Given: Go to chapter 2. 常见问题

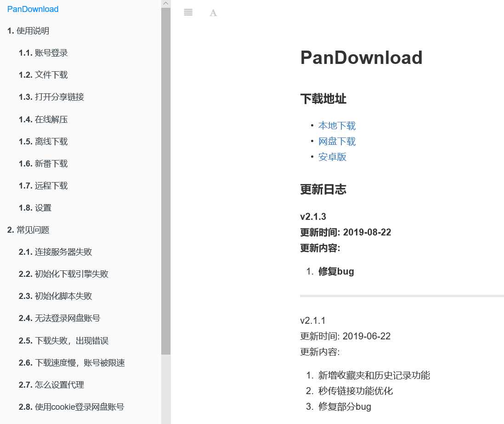Looking at the screenshot, I should [28, 230].
